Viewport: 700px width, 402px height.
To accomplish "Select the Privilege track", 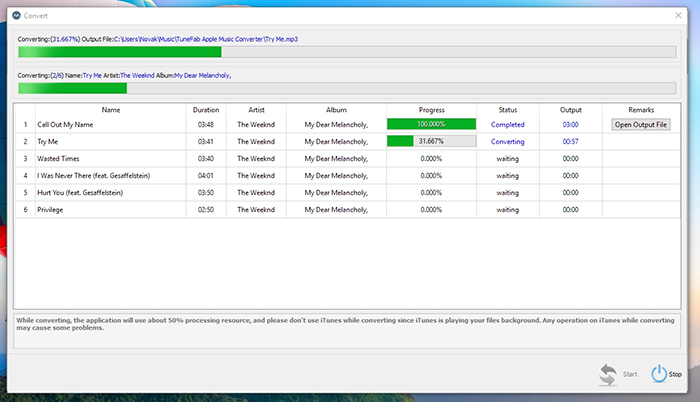I will click(50, 209).
